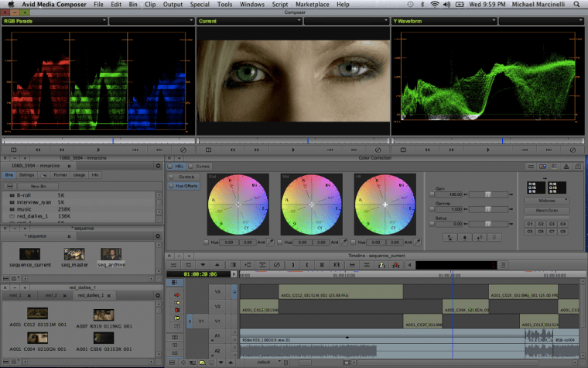The height and width of the screenshot is (368, 588).
Task: Enable the Gain checkbox
Action: tap(432, 194)
